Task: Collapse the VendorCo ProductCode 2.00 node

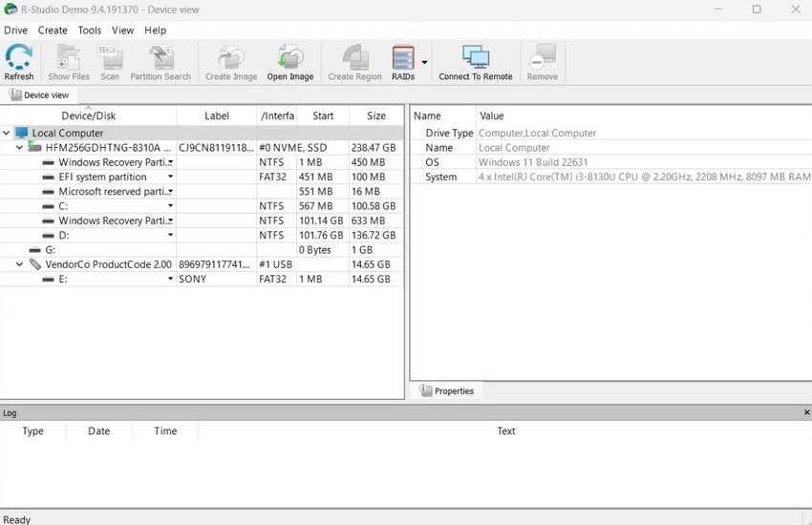Action: point(19,264)
